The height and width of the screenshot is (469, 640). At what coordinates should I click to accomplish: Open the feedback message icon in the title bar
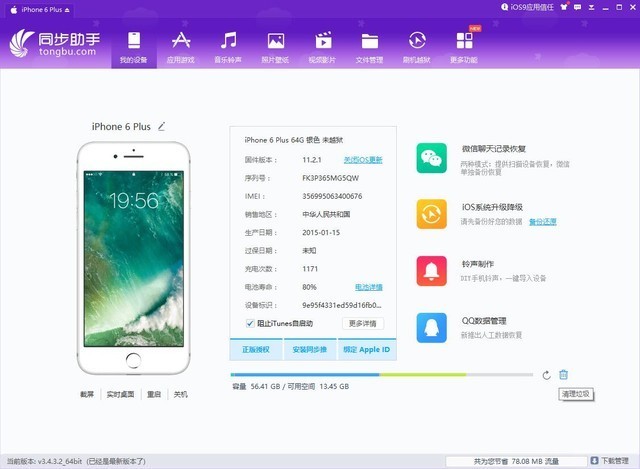[578, 7]
